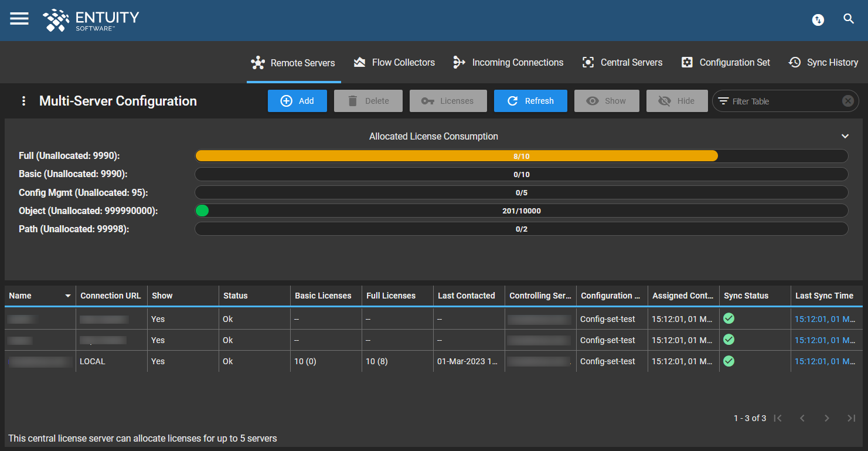Click the Add button
Screen dimensions: 868x451
coord(297,101)
